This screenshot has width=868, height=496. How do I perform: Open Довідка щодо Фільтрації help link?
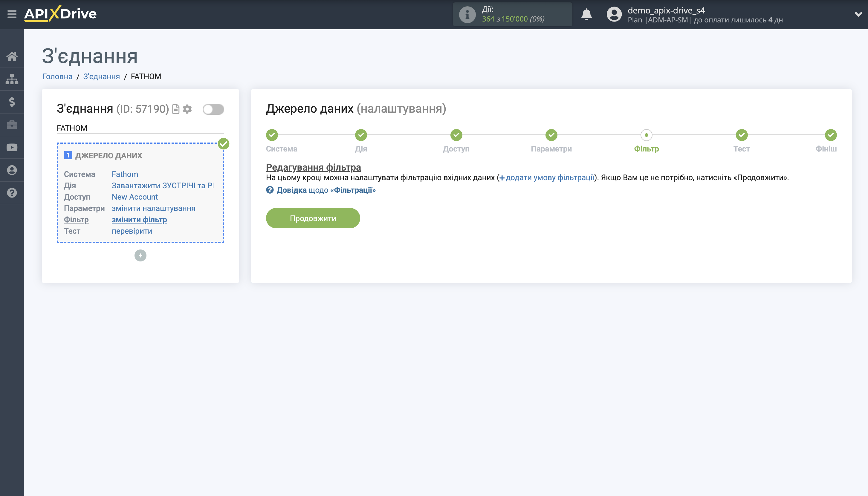pos(325,190)
